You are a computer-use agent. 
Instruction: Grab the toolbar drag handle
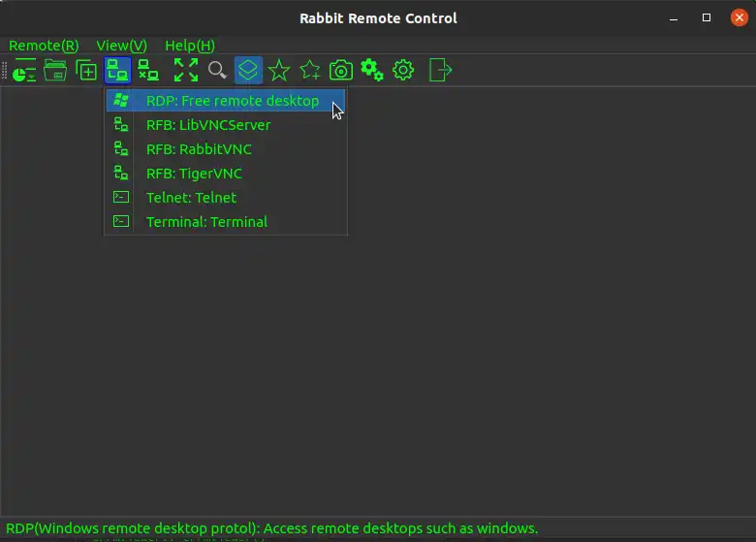click(x=4, y=71)
